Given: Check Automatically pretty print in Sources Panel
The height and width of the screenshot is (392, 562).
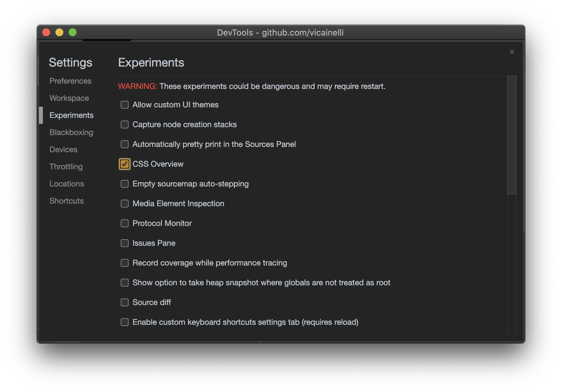Looking at the screenshot, I should [x=125, y=144].
